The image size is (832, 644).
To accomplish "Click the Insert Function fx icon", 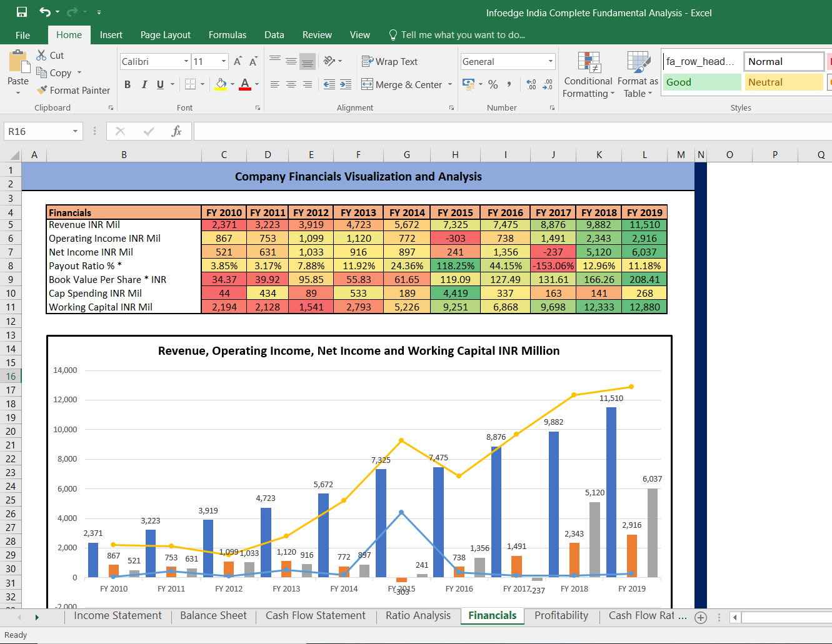I will (x=176, y=131).
